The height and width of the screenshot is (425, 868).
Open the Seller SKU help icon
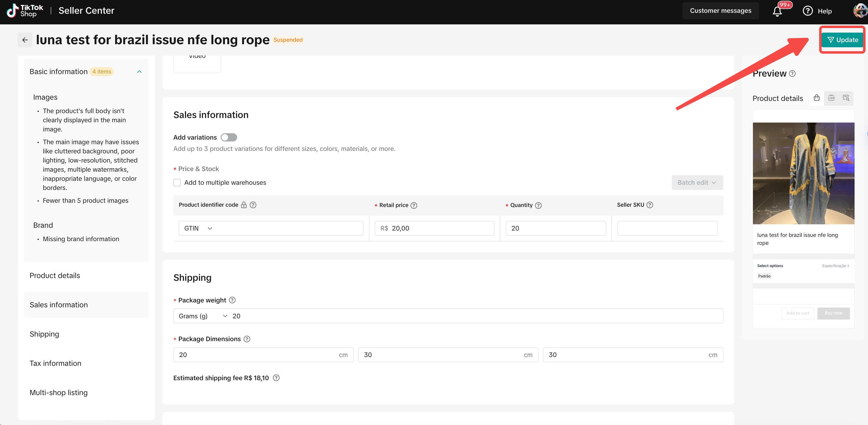(650, 205)
